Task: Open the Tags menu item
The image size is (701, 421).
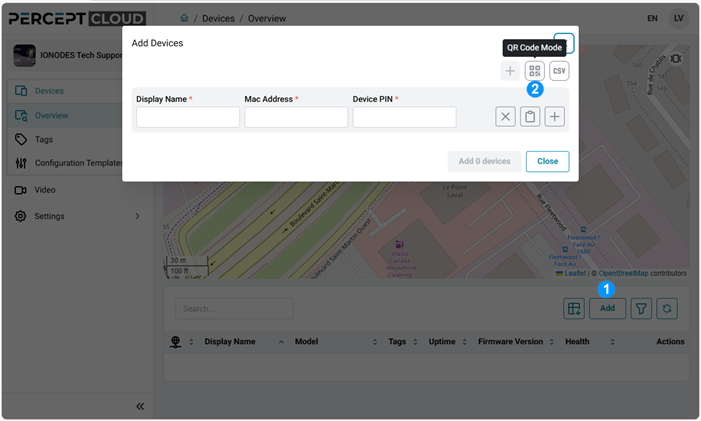Action: point(44,139)
